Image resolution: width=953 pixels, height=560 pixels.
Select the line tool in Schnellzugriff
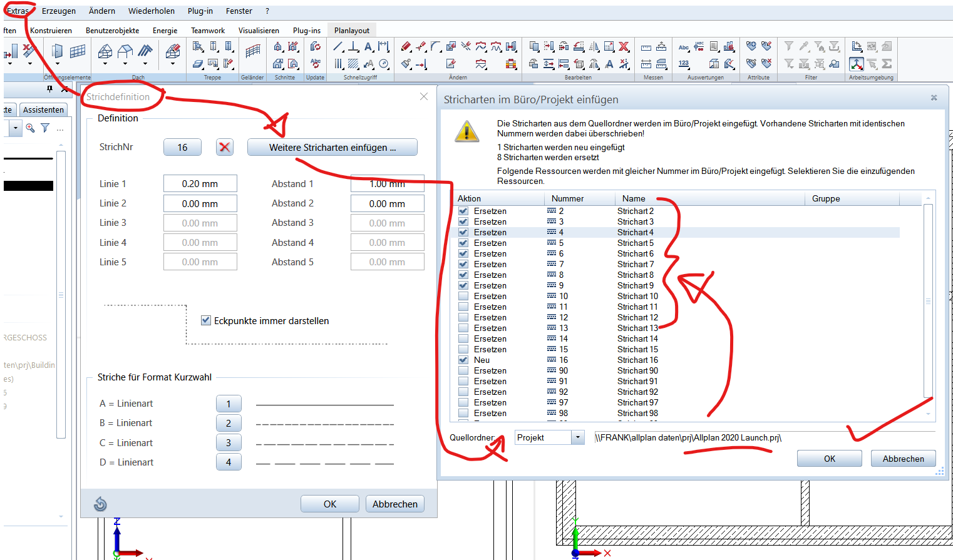(338, 47)
